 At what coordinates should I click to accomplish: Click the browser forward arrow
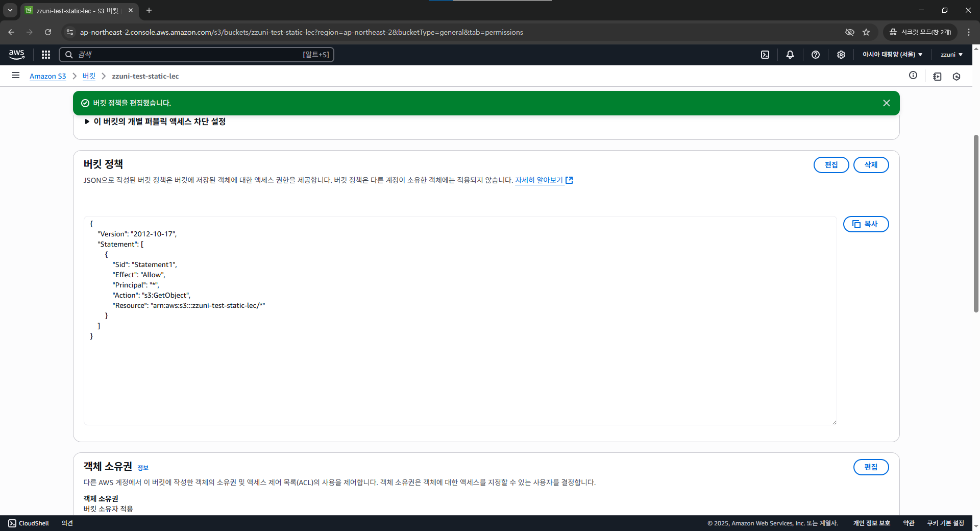pos(30,32)
